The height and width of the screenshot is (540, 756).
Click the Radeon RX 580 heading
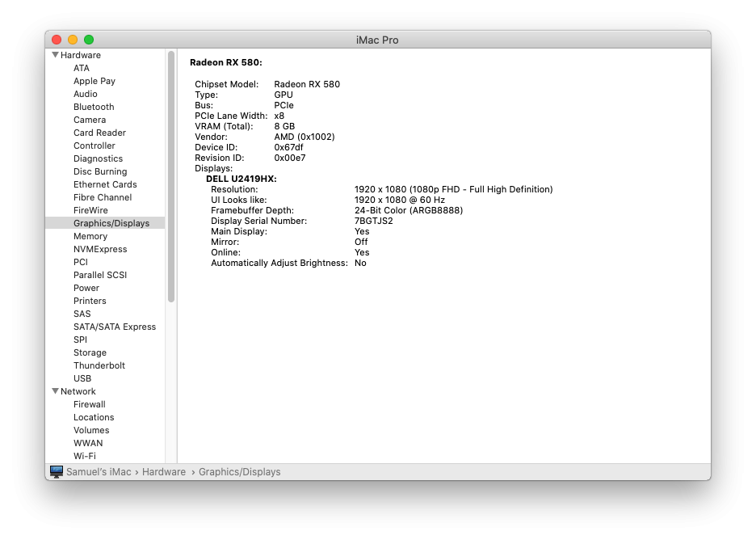[226, 62]
